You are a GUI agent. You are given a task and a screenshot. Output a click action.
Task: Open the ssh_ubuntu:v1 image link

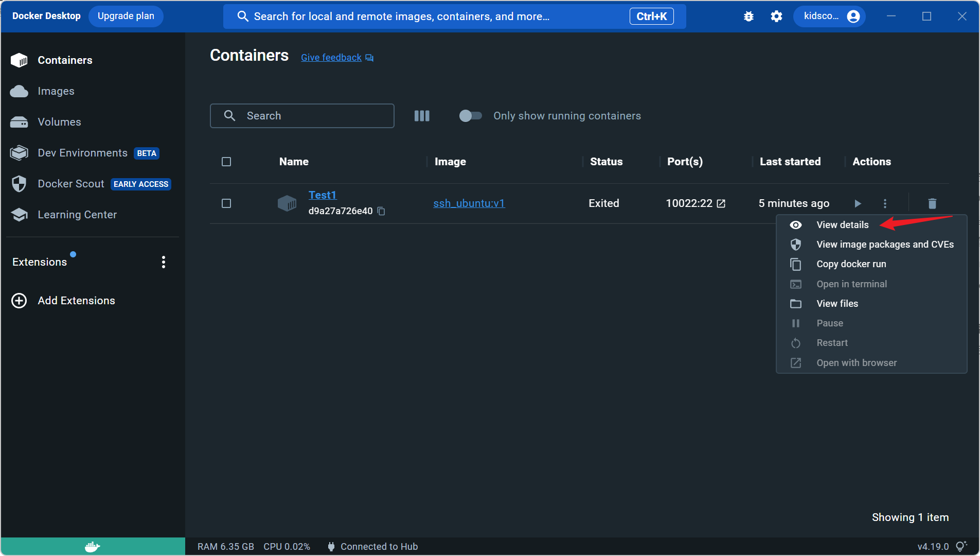click(469, 203)
